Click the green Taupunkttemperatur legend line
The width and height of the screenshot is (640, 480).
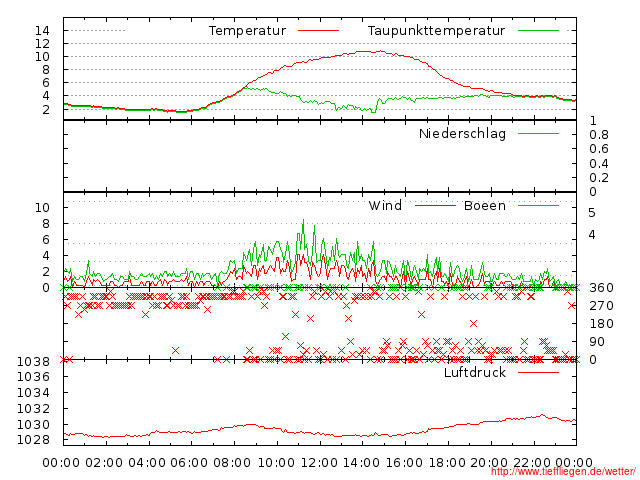(x=538, y=31)
